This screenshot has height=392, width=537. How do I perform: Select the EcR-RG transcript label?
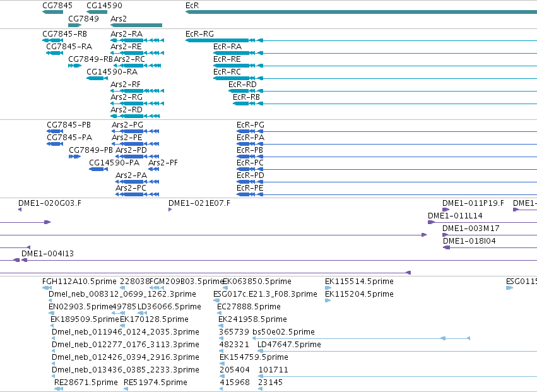point(199,34)
